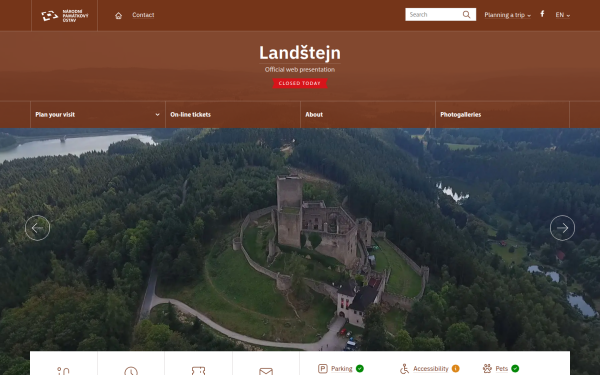Click the Official web presentation subtitle
The image size is (600, 375).
(x=300, y=70)
